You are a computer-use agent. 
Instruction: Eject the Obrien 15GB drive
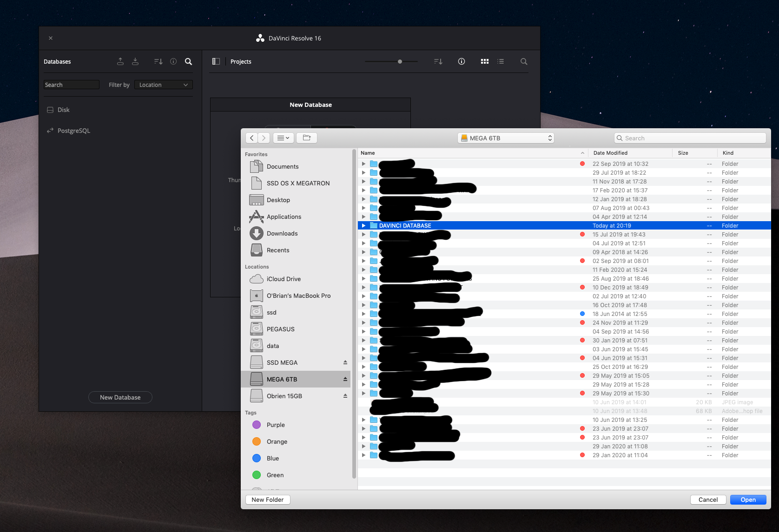coord(345,396)
